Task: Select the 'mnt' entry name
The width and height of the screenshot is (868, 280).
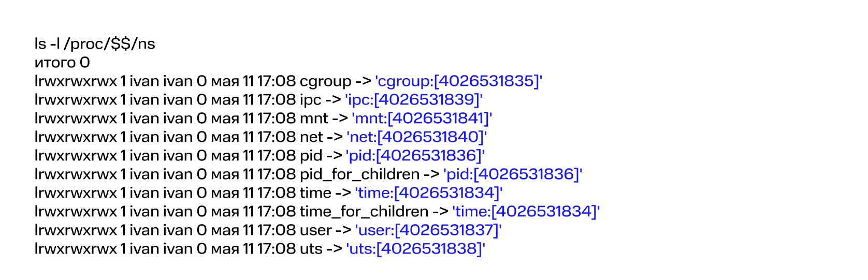Action: pos(314,119)
